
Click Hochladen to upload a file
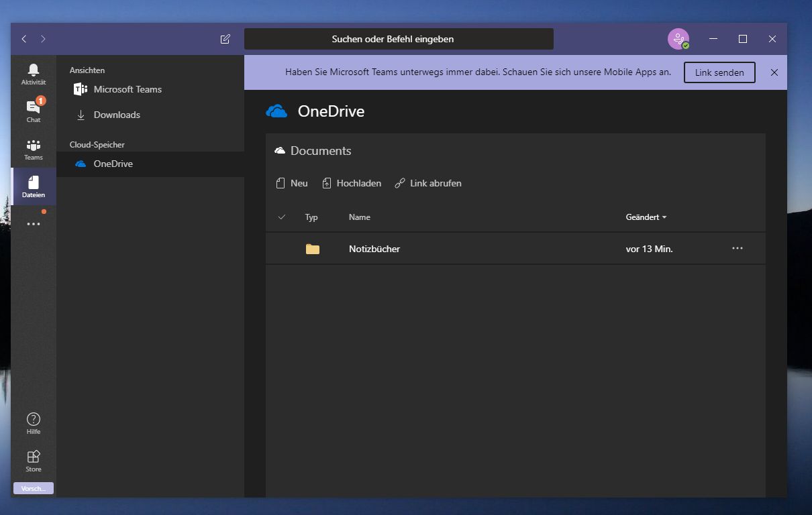coord(352,183)
